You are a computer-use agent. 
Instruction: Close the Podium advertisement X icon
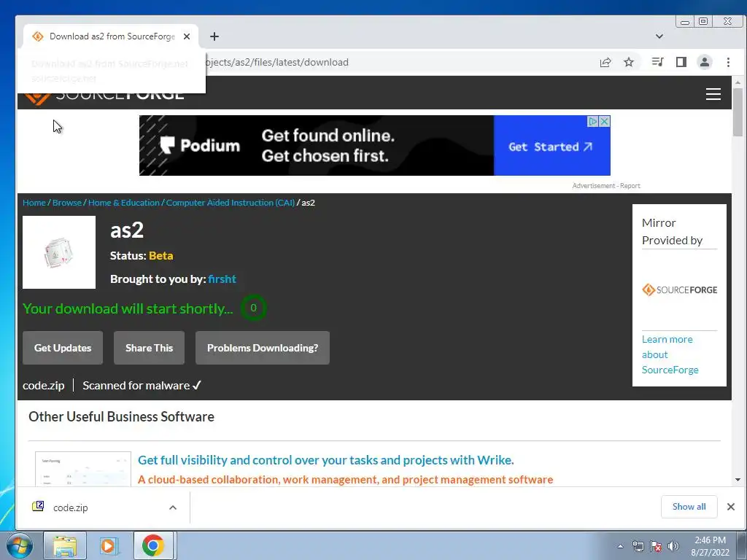[605, 122]
